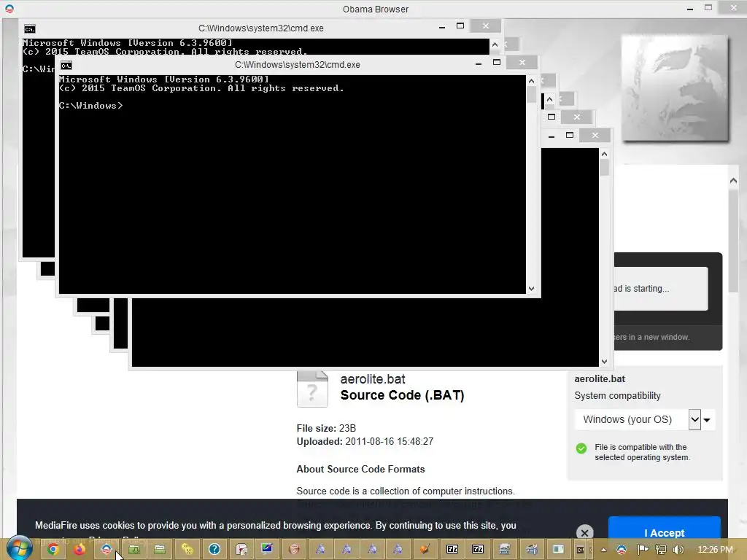747x560 pixels.
Task: Select the cmd.exe taskbar button
Action: coord(580,550)
